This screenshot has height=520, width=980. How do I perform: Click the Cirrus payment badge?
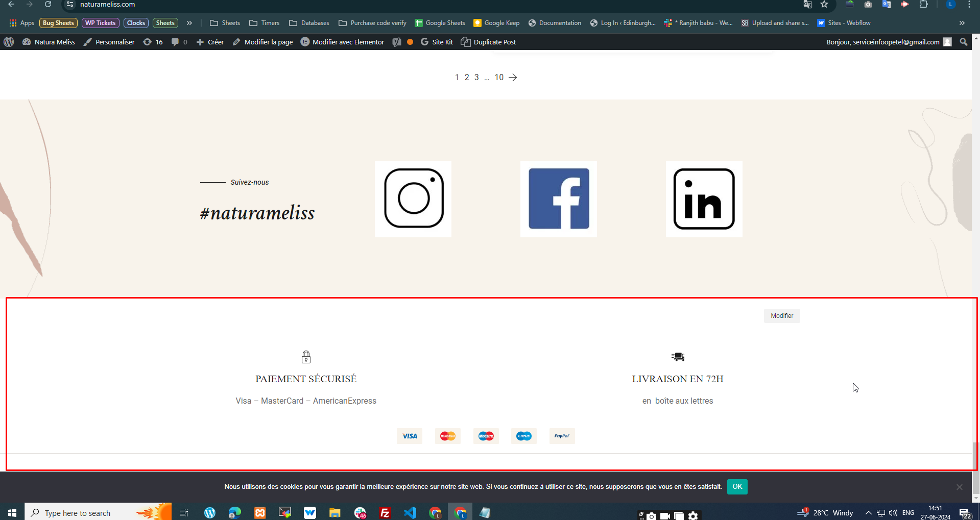click(524, 436)
